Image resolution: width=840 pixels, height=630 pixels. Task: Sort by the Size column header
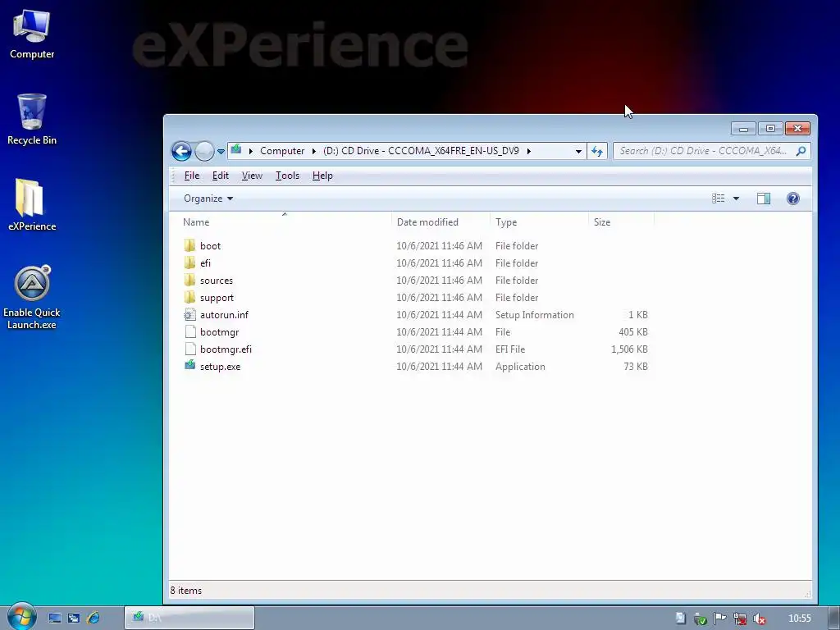click(621, 221)
